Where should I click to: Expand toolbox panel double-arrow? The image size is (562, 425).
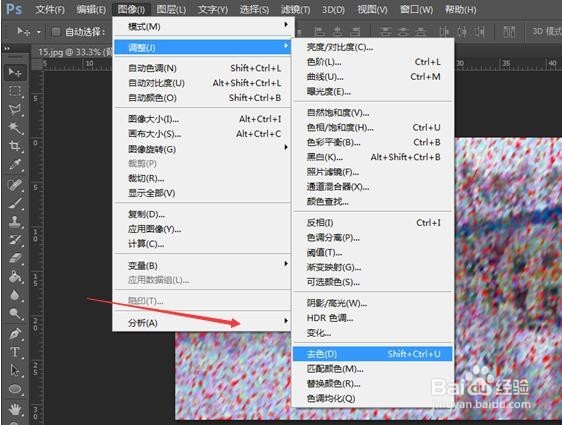coord(7,48)
